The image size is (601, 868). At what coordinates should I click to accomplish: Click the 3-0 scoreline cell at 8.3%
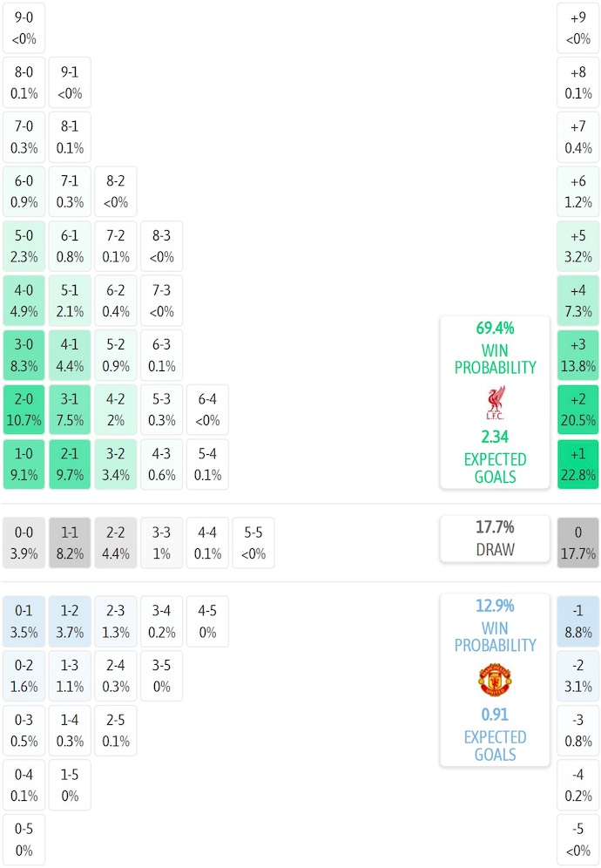tap(24, 356)
